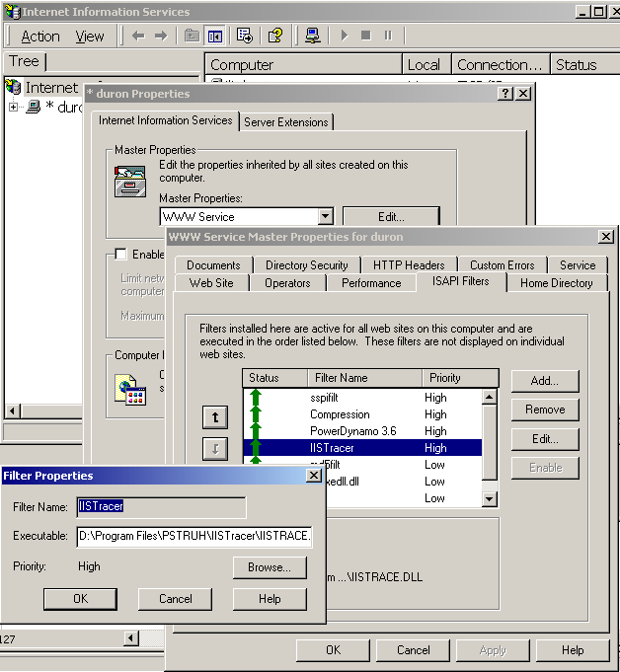620x672 pixels.
Task: Stop the item with the stop icon
Action: (365, 36)
